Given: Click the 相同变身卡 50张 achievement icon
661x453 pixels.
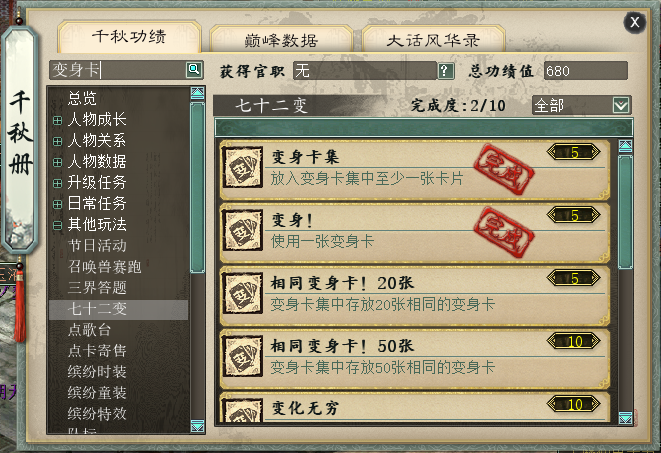Looking at the screenshot, I should (242, 357).
